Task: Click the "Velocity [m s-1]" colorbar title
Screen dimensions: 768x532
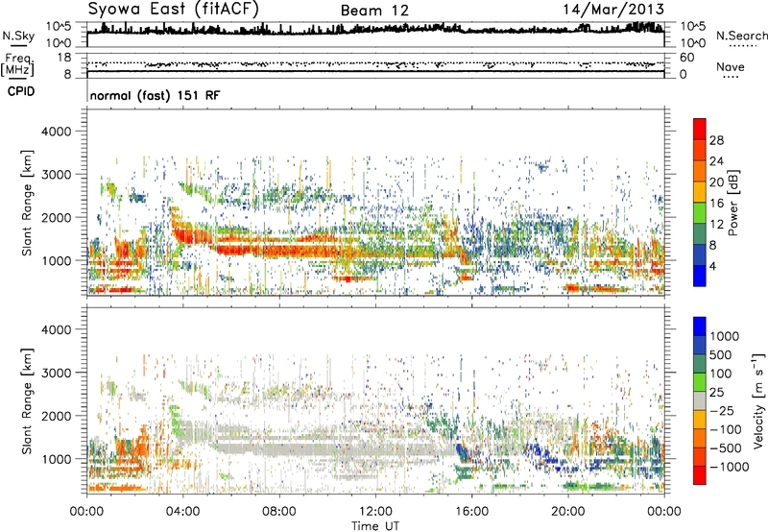Action: click(758, 400)
